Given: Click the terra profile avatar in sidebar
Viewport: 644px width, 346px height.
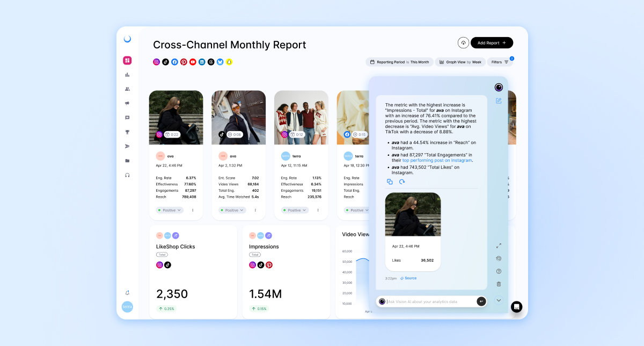Looking at the screenshot, I should click(127, 307).
